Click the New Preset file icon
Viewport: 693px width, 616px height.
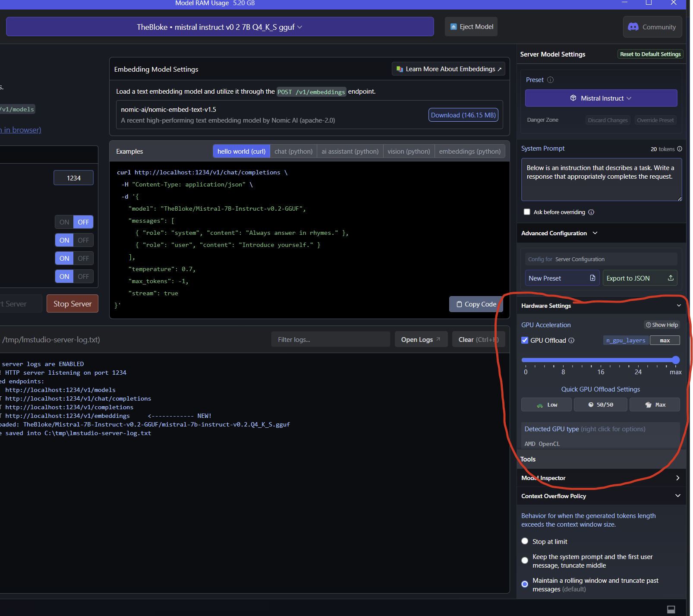(592, 278)
